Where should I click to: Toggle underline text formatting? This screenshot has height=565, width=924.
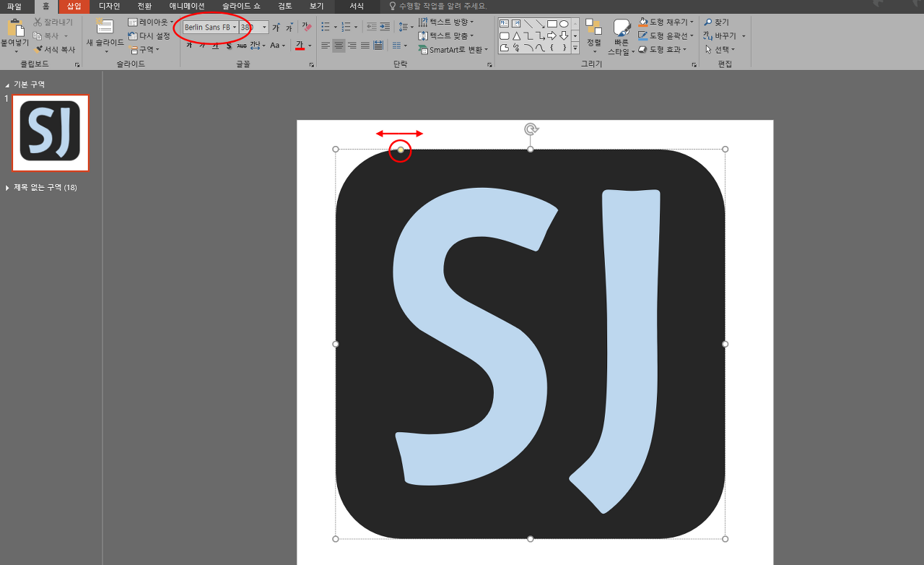coord(215,46)
